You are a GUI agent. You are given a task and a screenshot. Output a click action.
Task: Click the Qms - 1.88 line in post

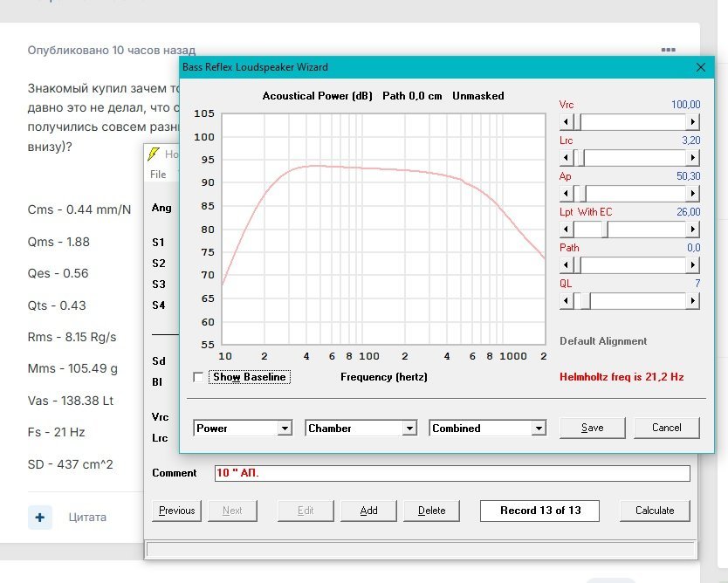pyautogui.click(x=58, y=242)
